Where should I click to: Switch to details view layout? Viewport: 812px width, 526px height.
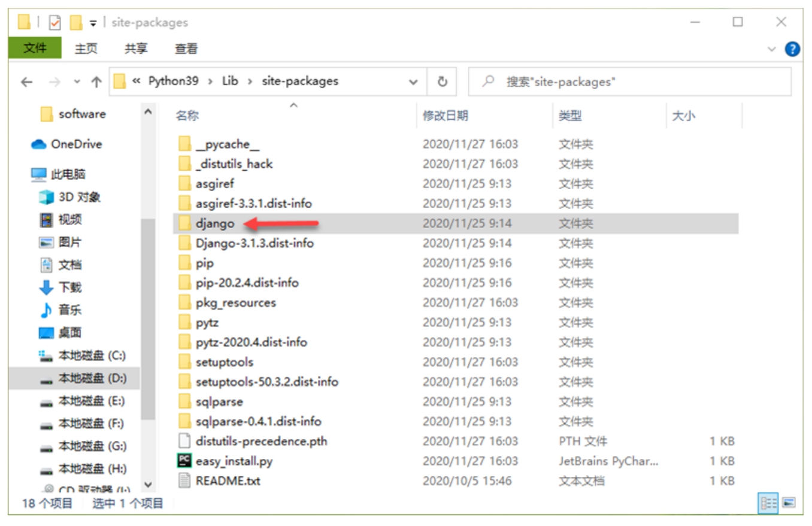click(768, 503)
